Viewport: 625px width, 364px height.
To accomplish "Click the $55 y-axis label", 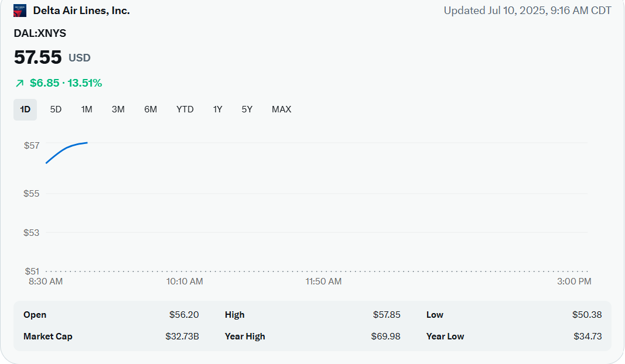I will point(32,194).
